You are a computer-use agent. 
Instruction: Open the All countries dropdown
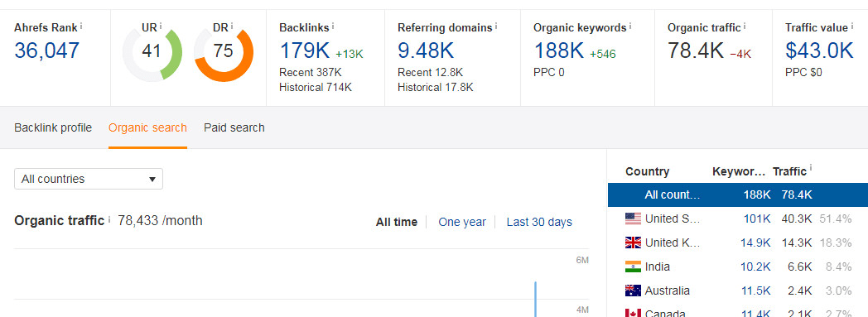pos(89,179)
